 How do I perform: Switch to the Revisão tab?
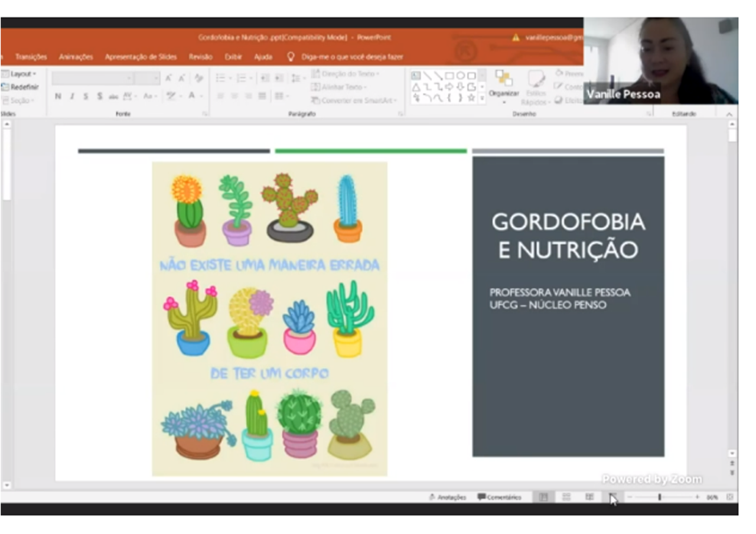coord(200,57)
